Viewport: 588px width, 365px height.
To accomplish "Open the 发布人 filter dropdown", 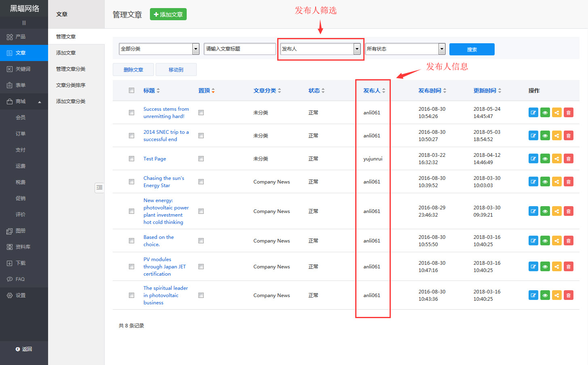I will (320, 49).
